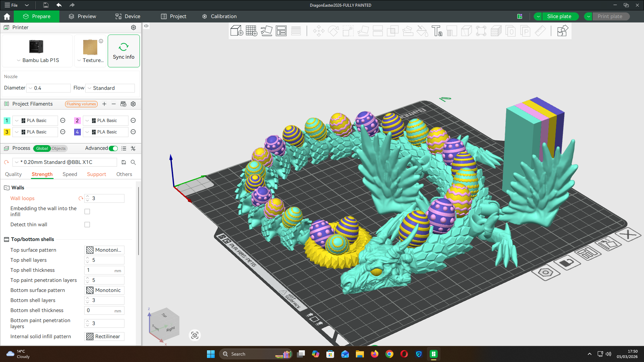
Task: Open Firefox from the taskbar
Action: pyautogui.click(x=374, y=354)
